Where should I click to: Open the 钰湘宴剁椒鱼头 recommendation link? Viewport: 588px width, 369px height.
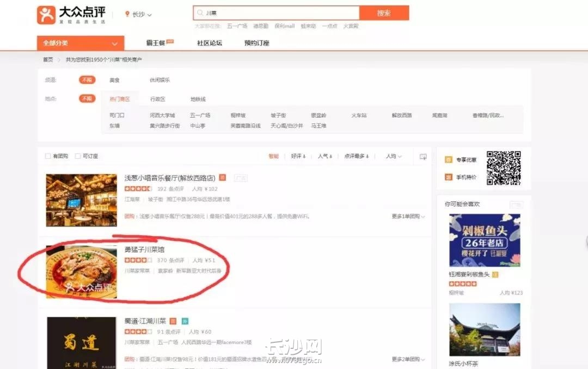[x=469, y=274]
